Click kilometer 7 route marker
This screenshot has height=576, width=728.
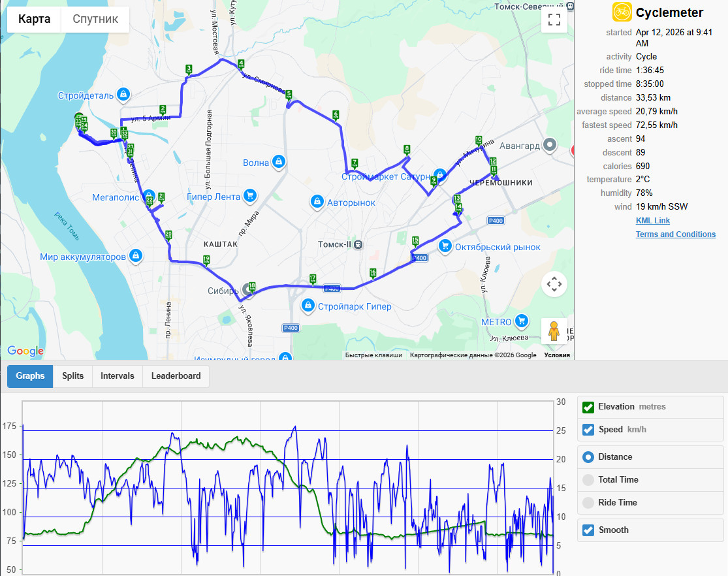coord(355,163)
